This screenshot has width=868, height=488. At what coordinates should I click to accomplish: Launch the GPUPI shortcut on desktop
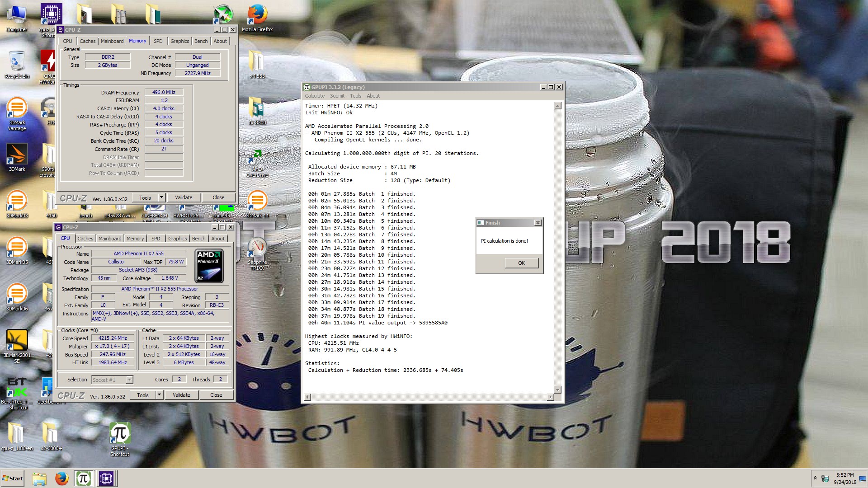(120, 440)
